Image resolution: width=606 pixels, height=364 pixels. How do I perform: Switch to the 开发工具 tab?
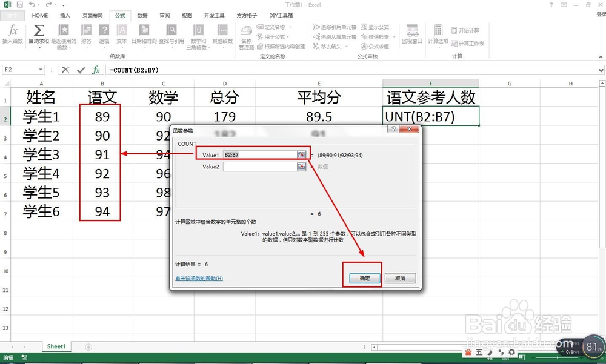(x=214, y=16)
